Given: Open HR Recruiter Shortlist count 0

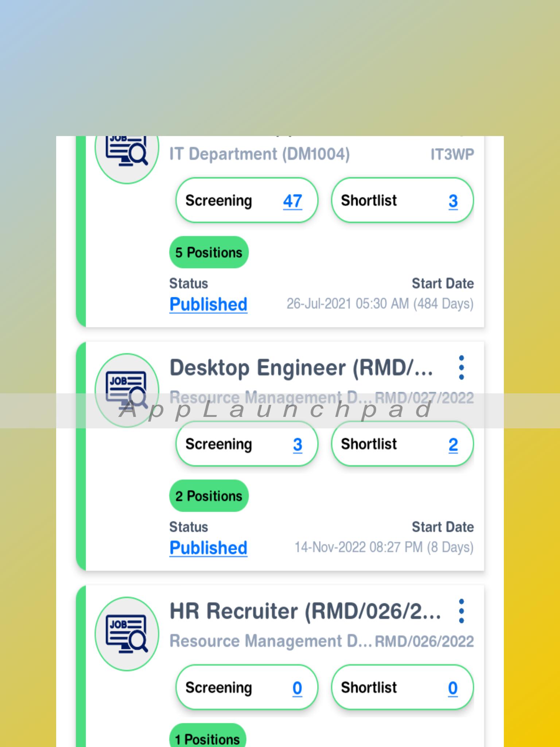Looking at the screenshot, I should pos(453,688).
